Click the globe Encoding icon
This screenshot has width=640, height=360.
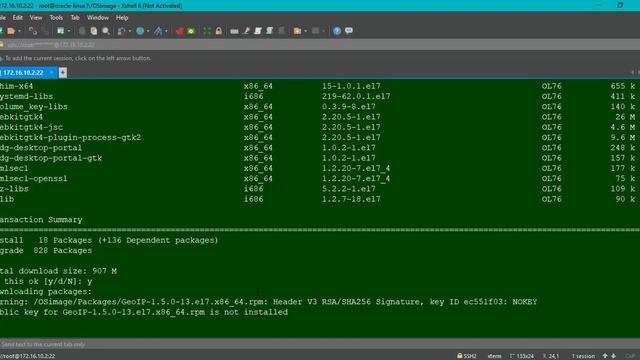(140, 31)
